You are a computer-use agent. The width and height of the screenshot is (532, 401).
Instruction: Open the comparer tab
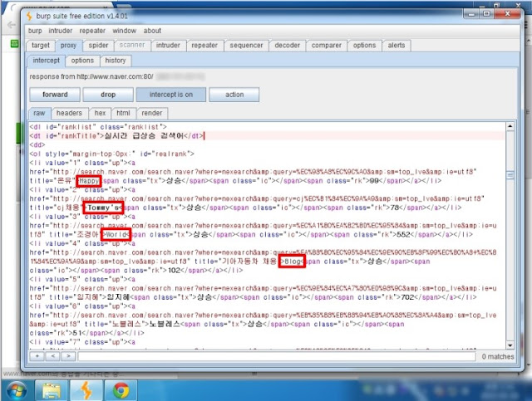pos(327,46)
